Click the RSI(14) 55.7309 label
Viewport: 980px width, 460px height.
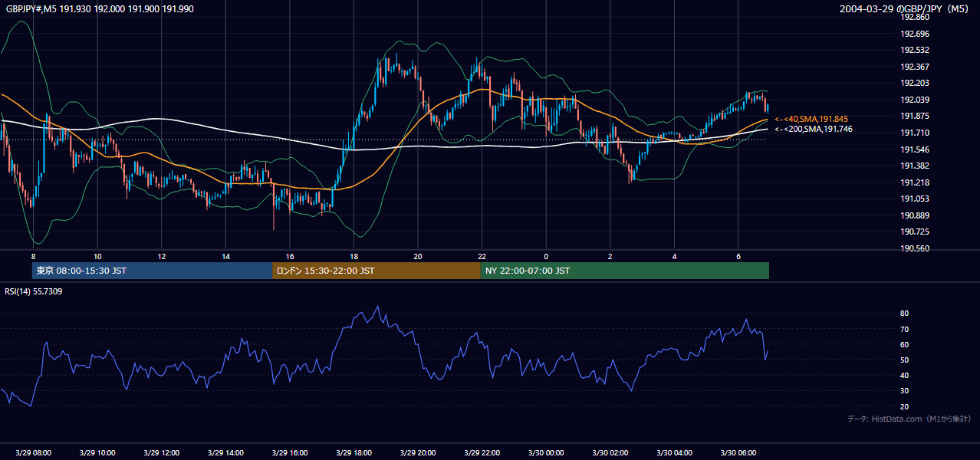point(33,291)
